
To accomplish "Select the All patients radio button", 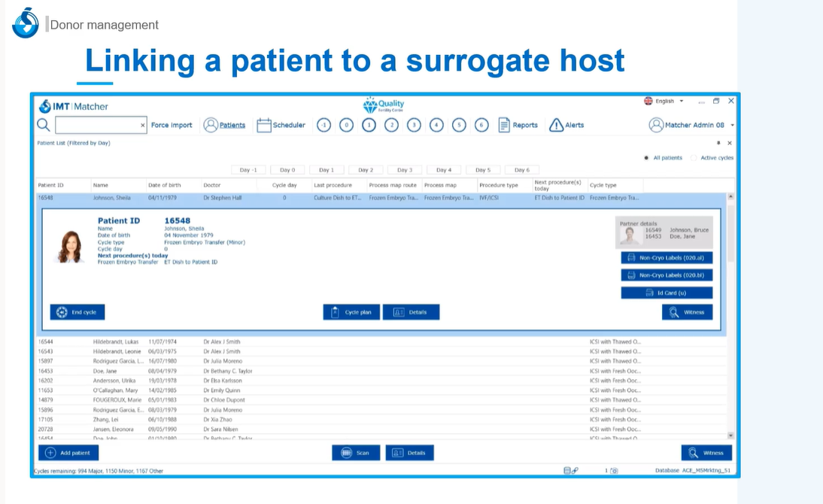I will pyautogui.click(x=646, y=158).
